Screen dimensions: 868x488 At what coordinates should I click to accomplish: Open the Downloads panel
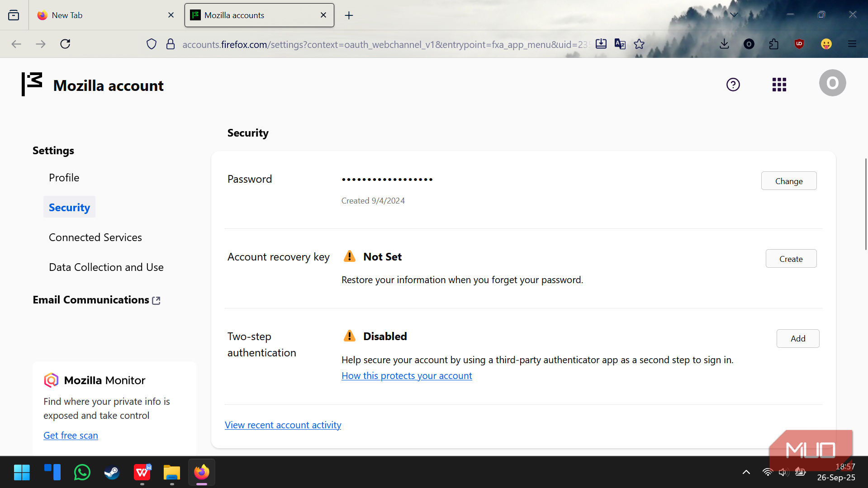pyautogui.click(x=724, y=44)
